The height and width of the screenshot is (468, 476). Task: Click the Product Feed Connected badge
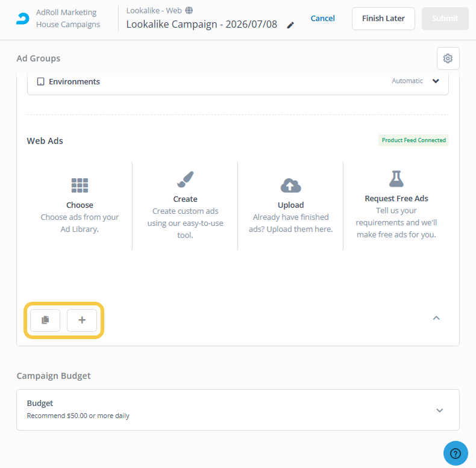tap(413, 140)
